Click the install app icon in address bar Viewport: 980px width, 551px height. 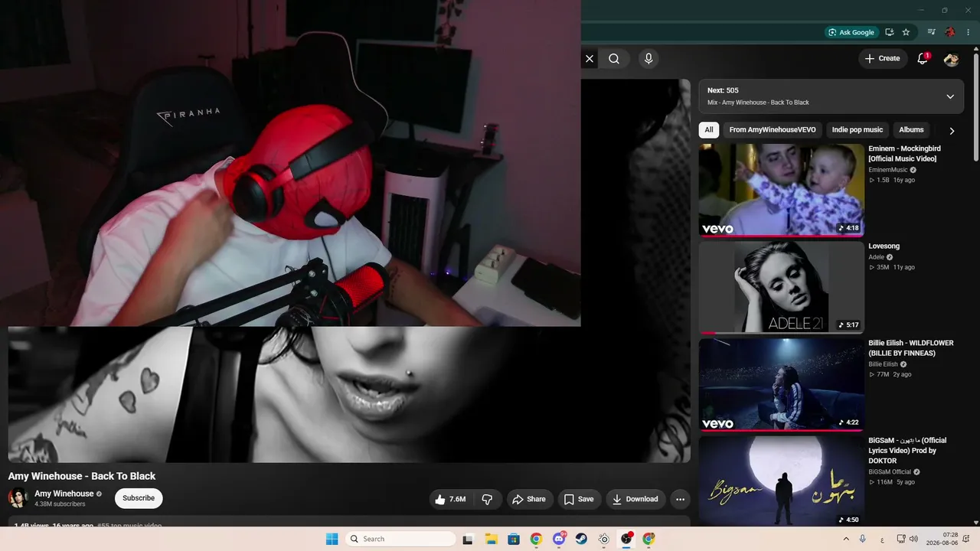889,32
